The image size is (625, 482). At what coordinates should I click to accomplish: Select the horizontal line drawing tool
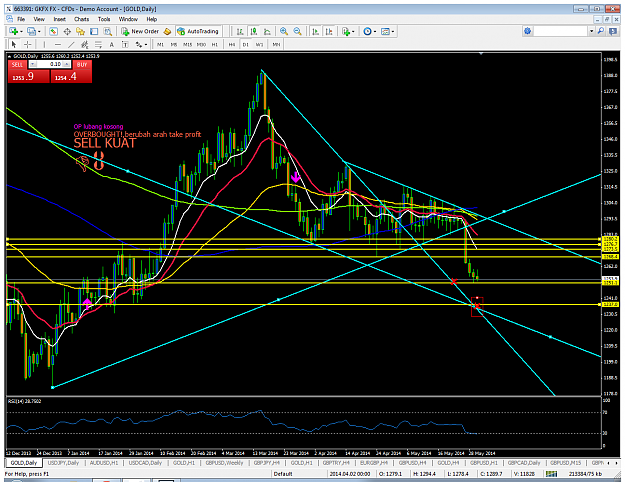point(58,44)
